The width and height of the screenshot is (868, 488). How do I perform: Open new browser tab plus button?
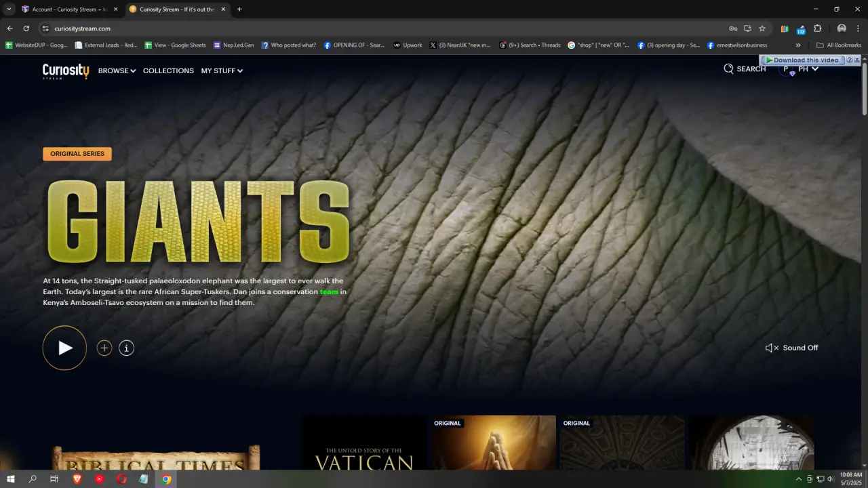point(239,9)
